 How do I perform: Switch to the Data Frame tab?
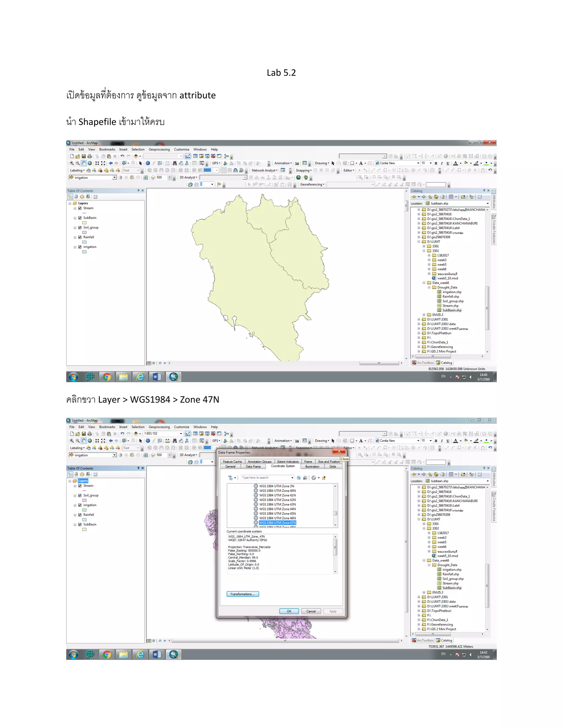pyautogui.click(x=253, y=467)
